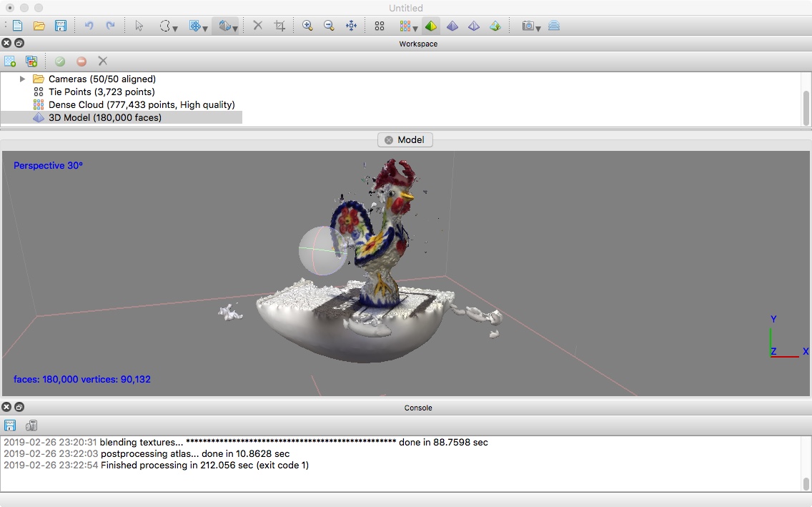
Task: Select Cameras (50/50 aligned) item
Action: [102, 79]
